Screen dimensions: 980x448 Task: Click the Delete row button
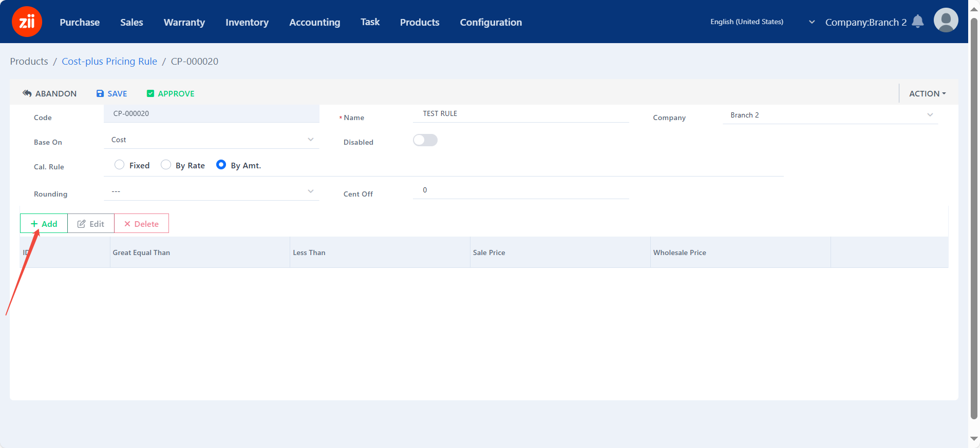pyautogui.click(x=141, y=224)
